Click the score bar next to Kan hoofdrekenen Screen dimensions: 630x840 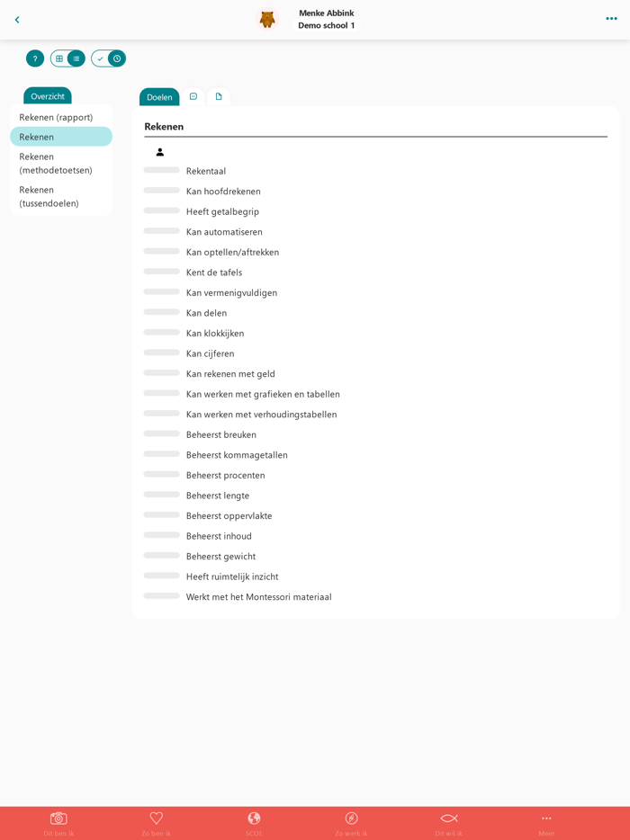click(161, 191)
